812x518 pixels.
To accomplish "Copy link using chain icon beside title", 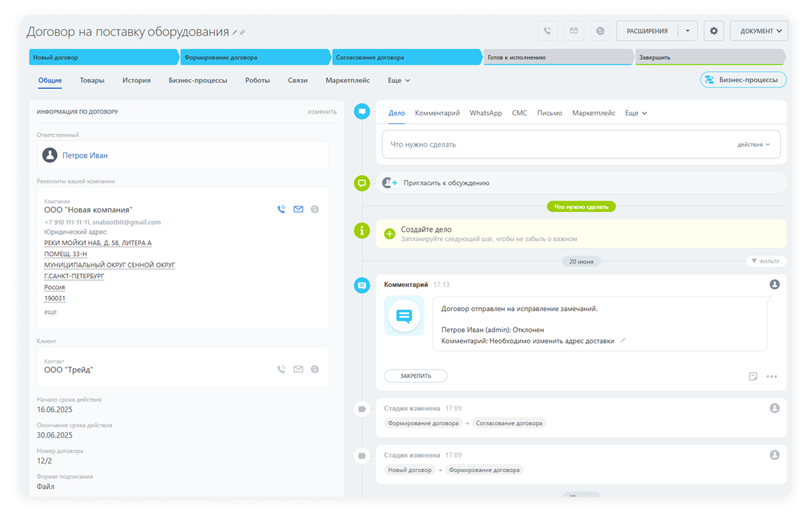I will click(243, 33).
